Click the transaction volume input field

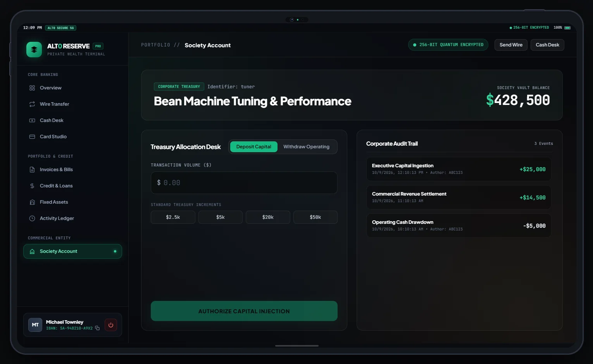244,183
